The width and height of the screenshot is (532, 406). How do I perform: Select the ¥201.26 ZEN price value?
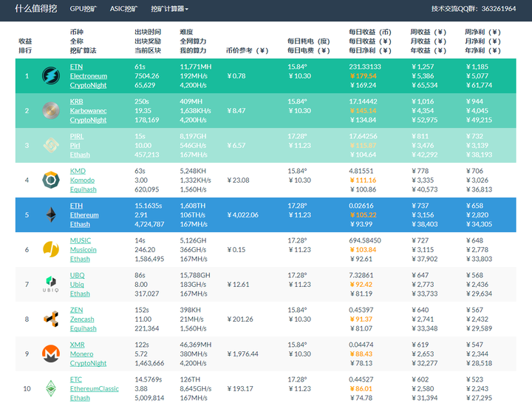click(240, 319)
